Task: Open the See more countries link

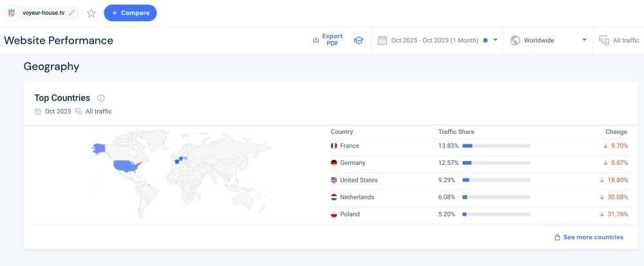Action: pos(589,237)
